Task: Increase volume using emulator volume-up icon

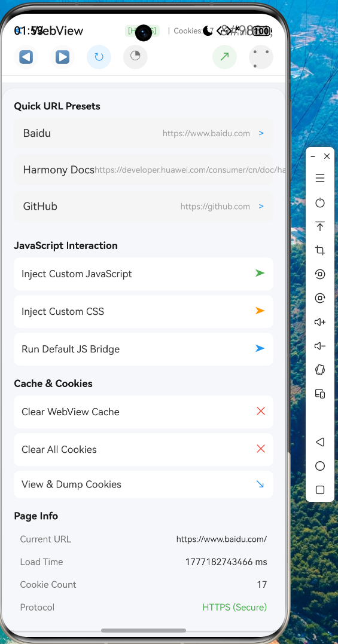Action: pyautogui.click(x=320, y=322)
